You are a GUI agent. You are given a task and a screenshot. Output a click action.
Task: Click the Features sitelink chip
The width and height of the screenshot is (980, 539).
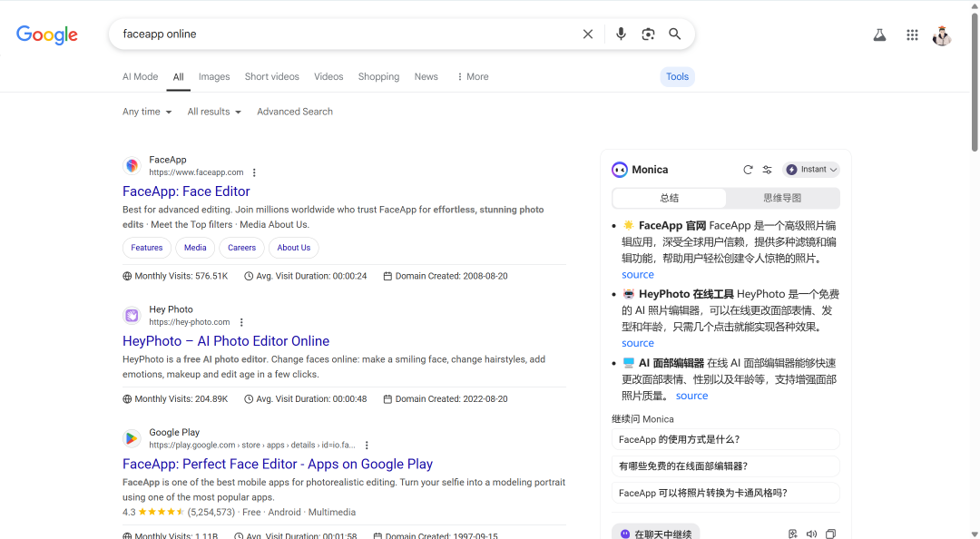coord(147,248)
